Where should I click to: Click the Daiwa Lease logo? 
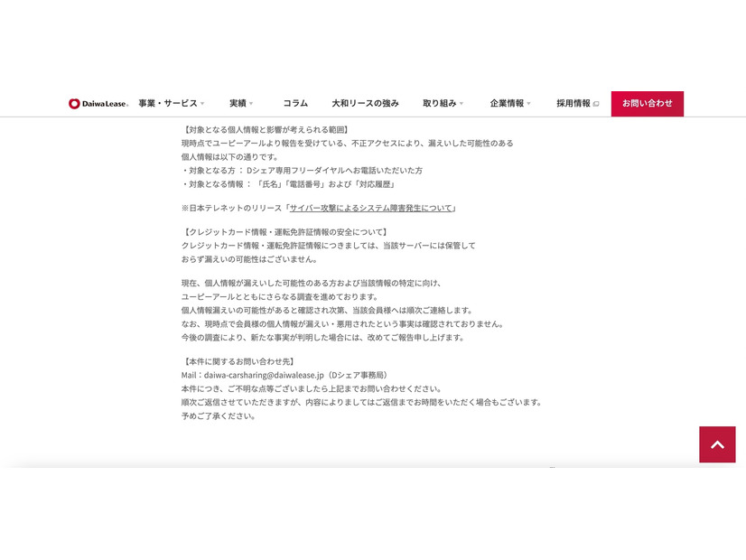click(x=98, y=104)
